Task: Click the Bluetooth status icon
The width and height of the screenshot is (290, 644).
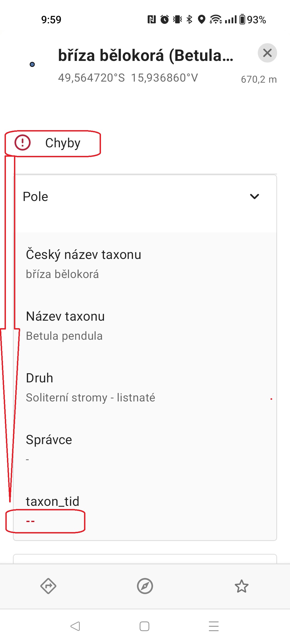Action: click(x=190, y=19)
